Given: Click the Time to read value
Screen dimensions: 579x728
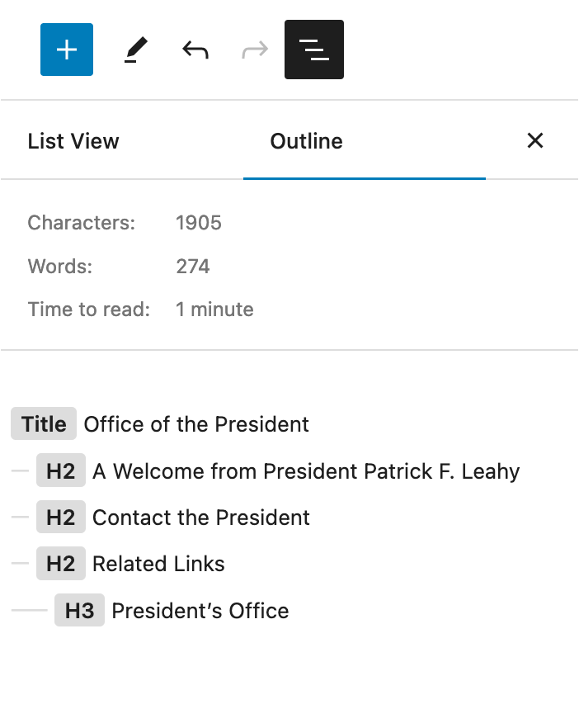Looking at the screenshot, I should point(214,310).
